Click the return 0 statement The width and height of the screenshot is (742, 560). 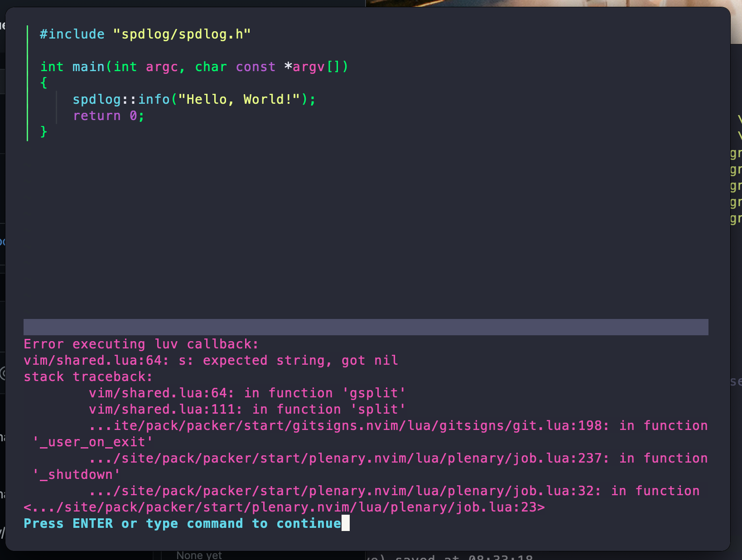click(108, 116)
